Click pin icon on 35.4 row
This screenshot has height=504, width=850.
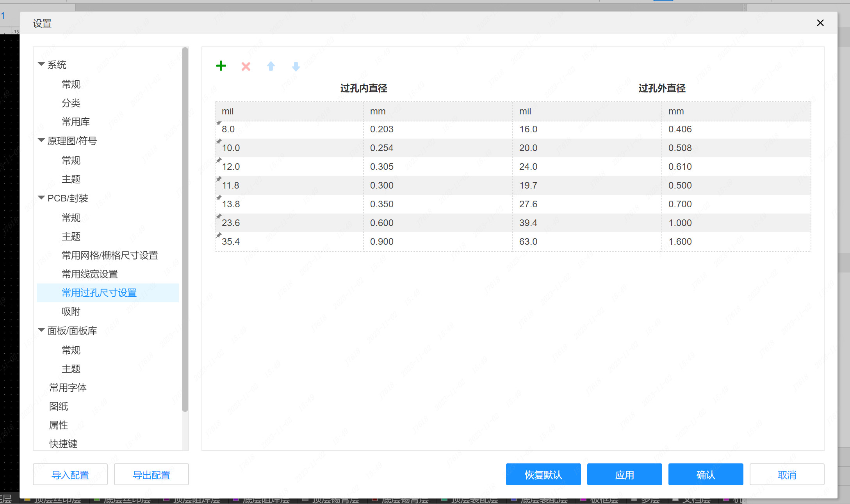[219, 235]
